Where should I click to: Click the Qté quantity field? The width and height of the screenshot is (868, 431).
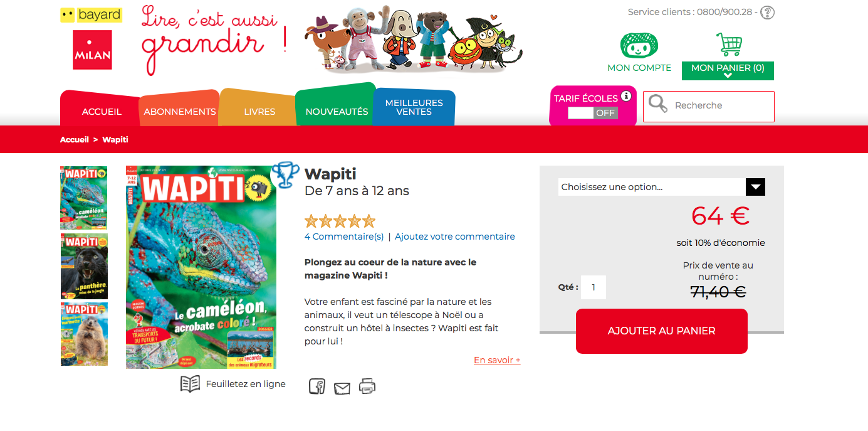click(x=593, y=287)
